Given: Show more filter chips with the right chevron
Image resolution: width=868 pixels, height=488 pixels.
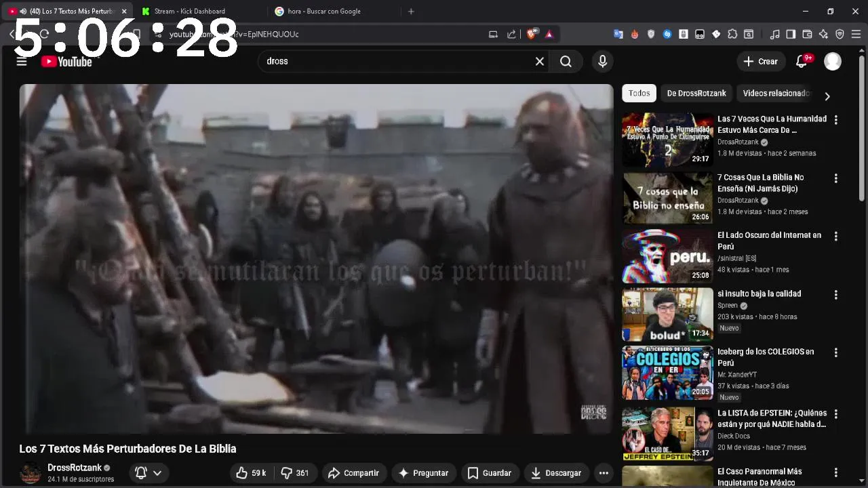Looking at the screenshot, I should pos(827,96).
